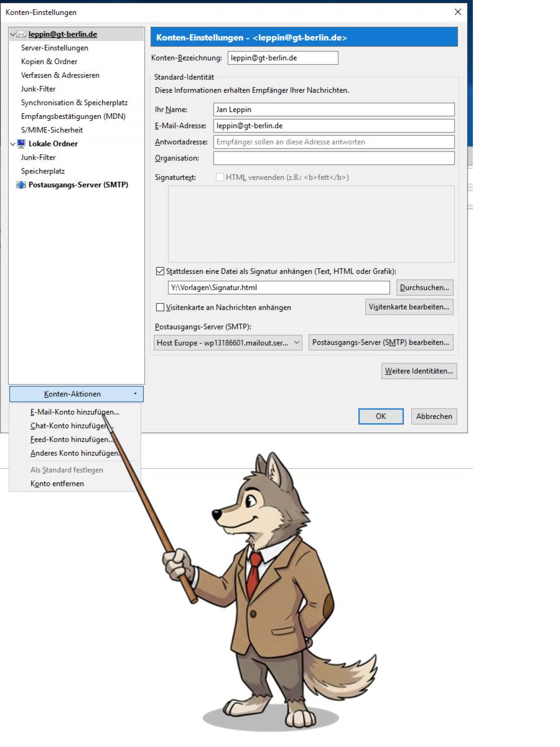
Task: Open Server-Einstellungen in the sidebar
Action: pyautogui.click(x=55, y=48)
